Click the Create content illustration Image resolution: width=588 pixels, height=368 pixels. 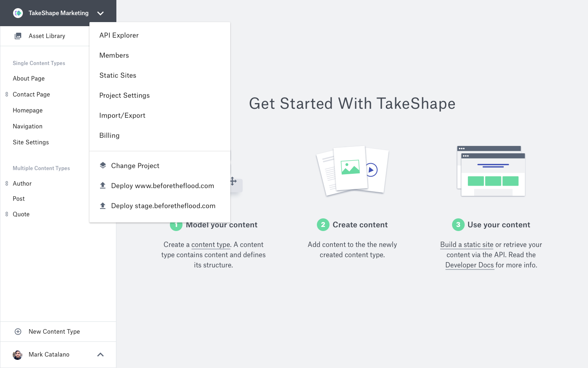(x=352, y=171)
